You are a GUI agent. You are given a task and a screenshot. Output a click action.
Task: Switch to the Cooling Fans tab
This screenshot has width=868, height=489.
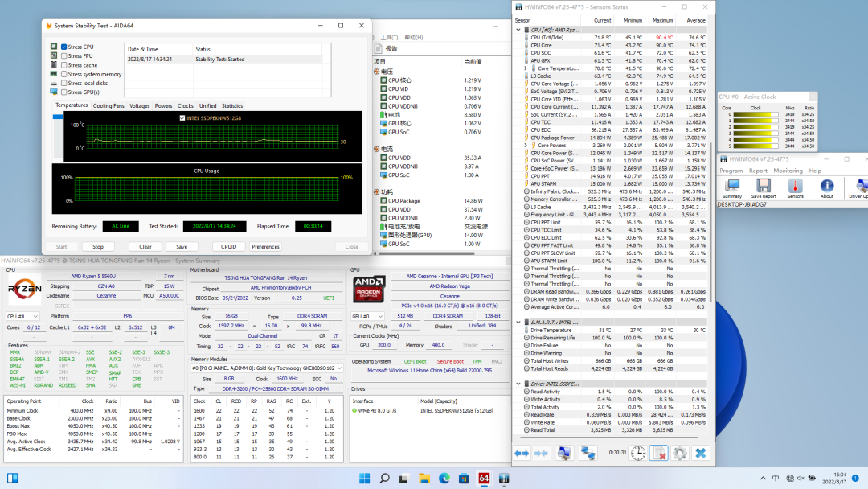pyautogui.click(x=108, y=105)
